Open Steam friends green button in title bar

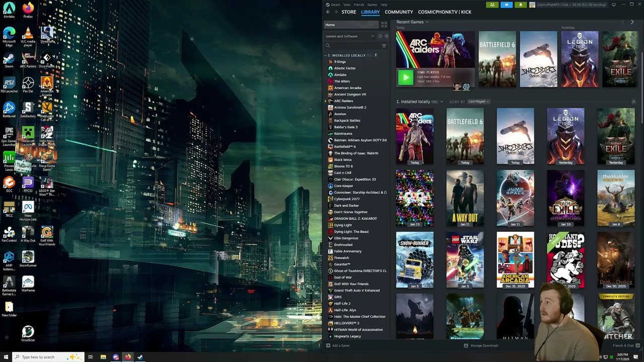tap(492, 5)
